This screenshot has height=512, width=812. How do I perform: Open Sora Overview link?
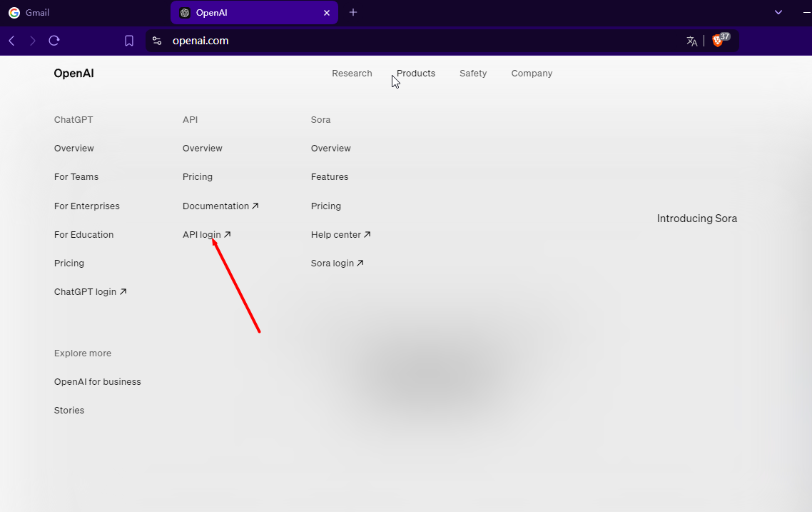(x=331, y=149)
